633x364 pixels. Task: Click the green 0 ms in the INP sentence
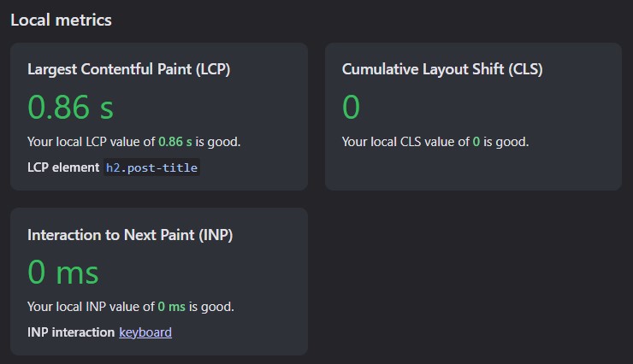[x=172, y=307]
